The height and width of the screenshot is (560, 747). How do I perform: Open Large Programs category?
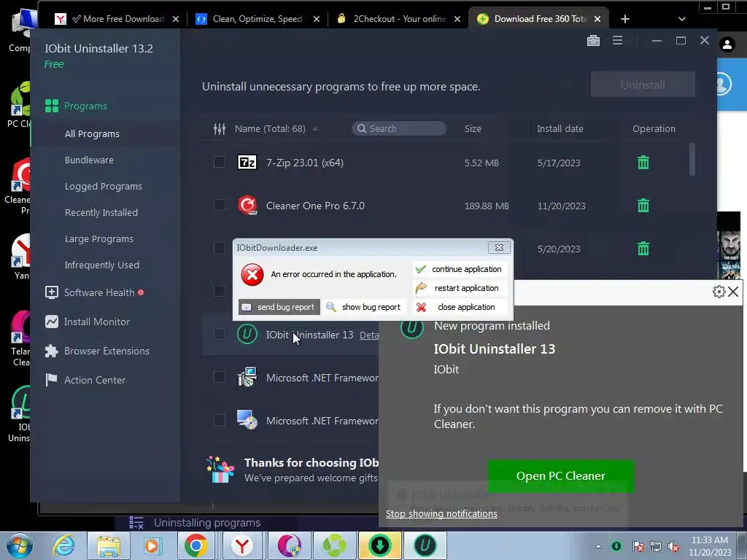(x=98, y=238)
